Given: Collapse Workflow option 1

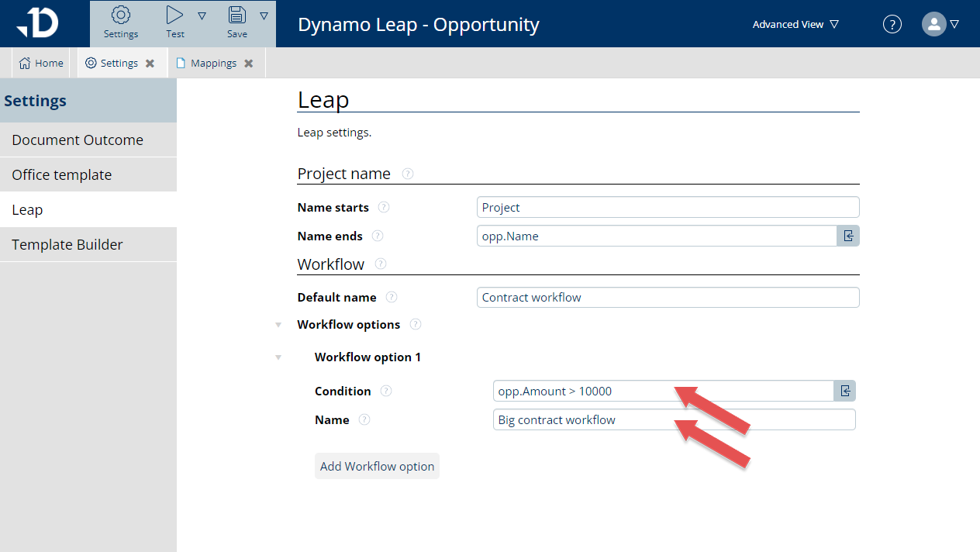Looking at the screenshot, I should point(278,357).
